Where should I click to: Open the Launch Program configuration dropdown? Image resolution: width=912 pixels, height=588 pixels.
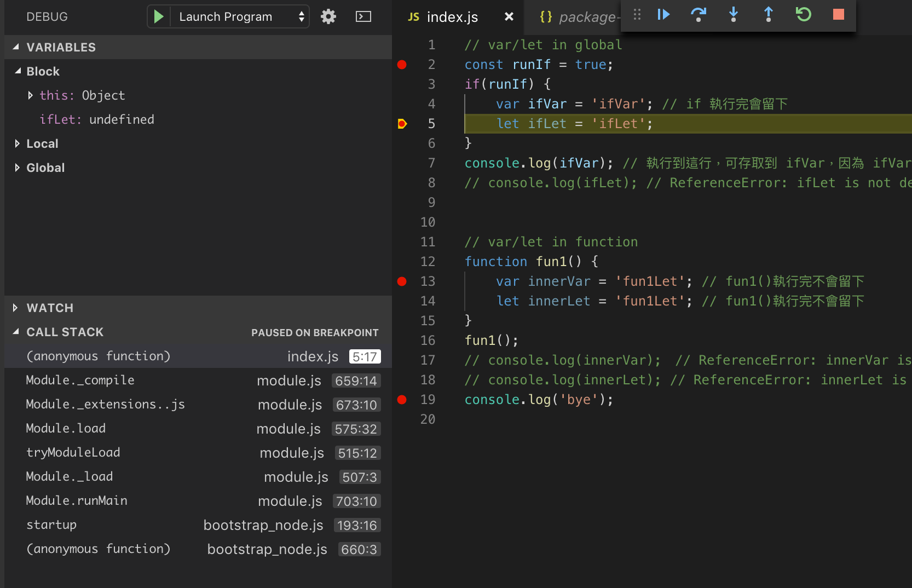coord(239,16)
